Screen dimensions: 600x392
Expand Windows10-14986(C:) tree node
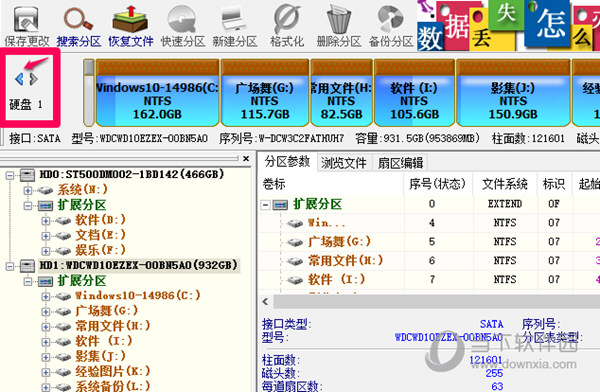point(46,296)
